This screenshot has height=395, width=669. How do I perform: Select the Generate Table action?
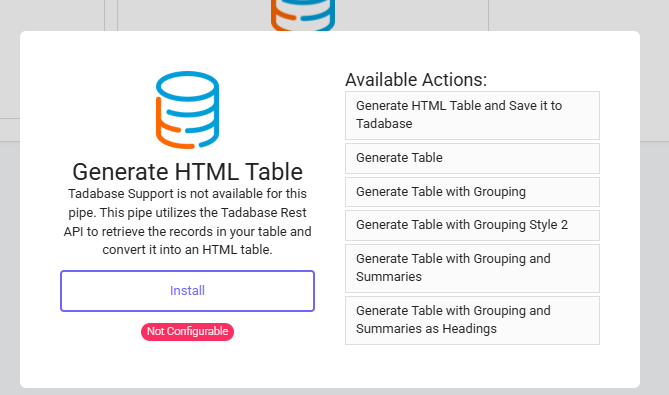(x=472, y=158)
